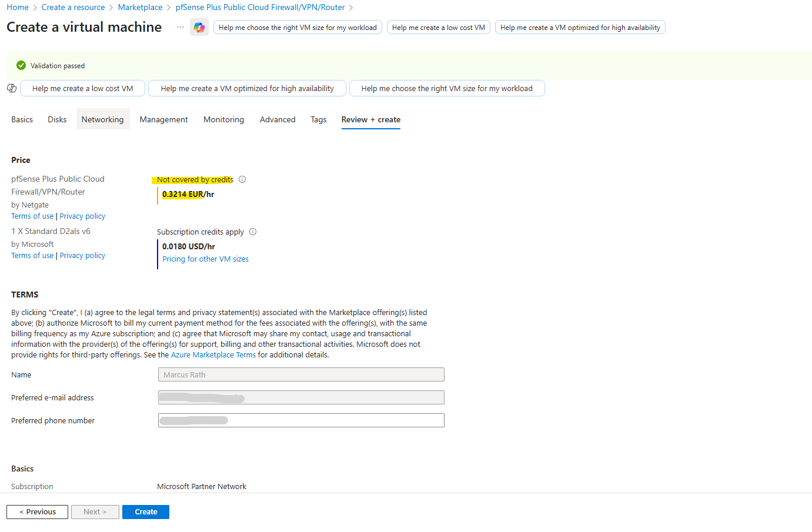This screenshot has height=532, width=812.
Task: Navigate to Marketplace breadcrumb
Action: pos(141,7)
